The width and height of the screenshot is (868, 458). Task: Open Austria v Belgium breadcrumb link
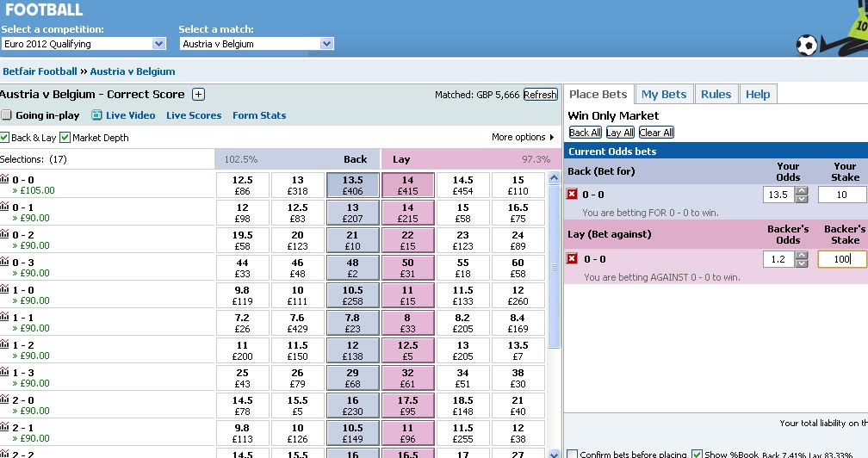click(x=133, y=71)
